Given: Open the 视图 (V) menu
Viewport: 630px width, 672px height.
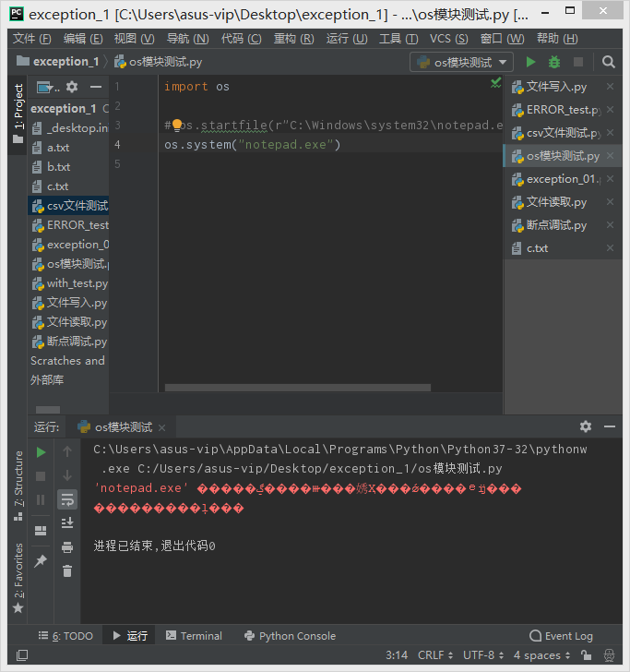Looking at the screenshot, I should click(134, 39).
